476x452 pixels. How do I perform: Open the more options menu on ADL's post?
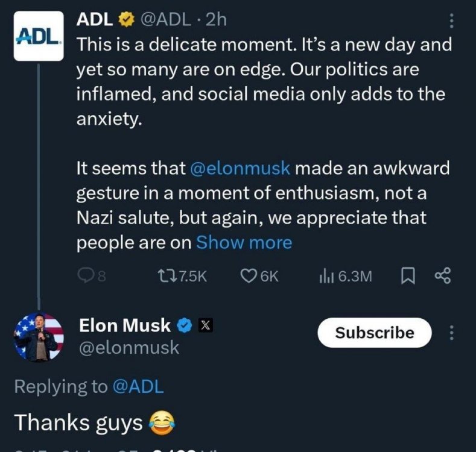[x=451, y=21]
